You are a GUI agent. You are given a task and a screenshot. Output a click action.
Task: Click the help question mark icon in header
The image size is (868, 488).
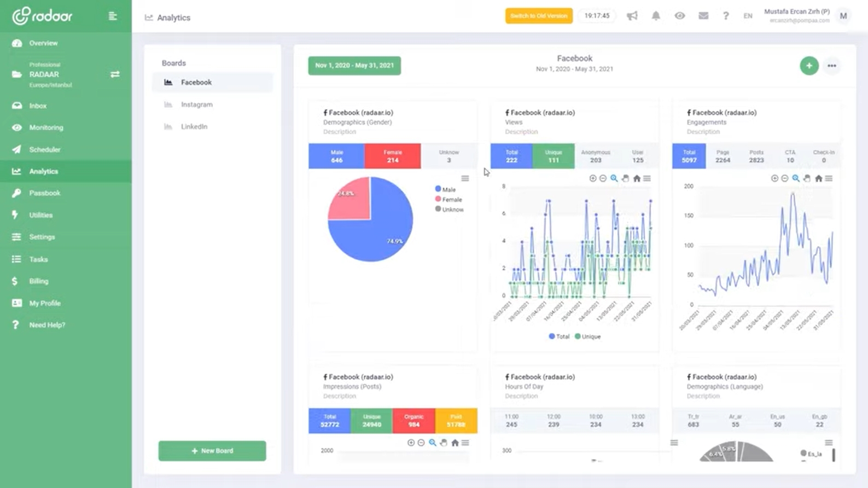(x=726, y=16)
